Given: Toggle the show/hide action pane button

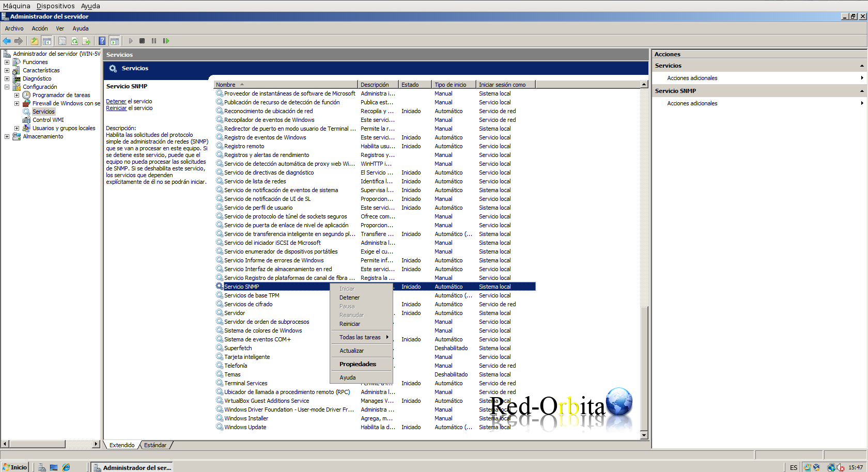Looking at the screenshot, I should (x=115, y=41).
